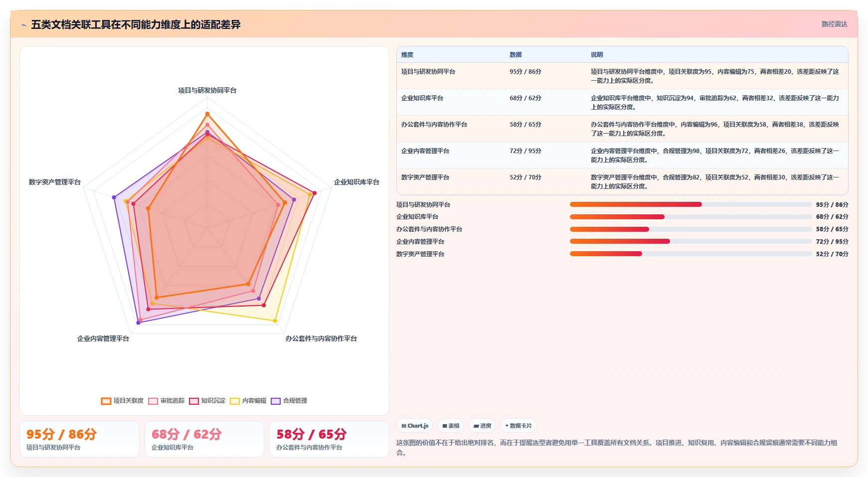
Task: Click the small icon before the dashboard title
Action: tap(23, 25)
